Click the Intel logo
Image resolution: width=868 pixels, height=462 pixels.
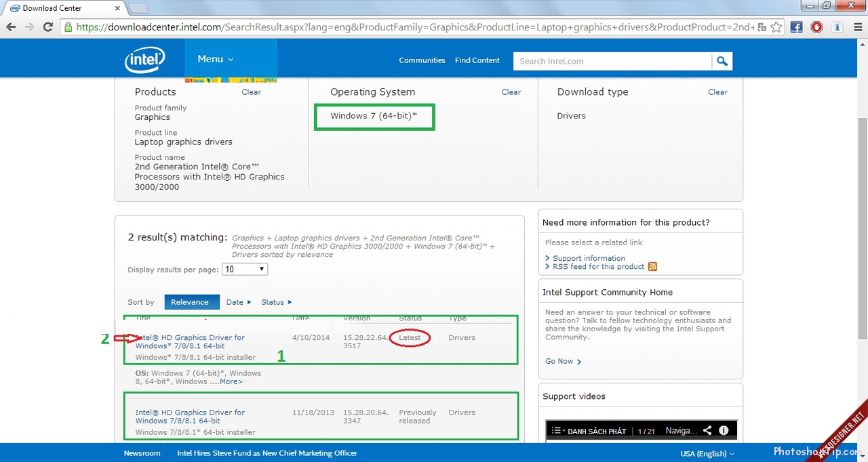[x=144, y=60]
